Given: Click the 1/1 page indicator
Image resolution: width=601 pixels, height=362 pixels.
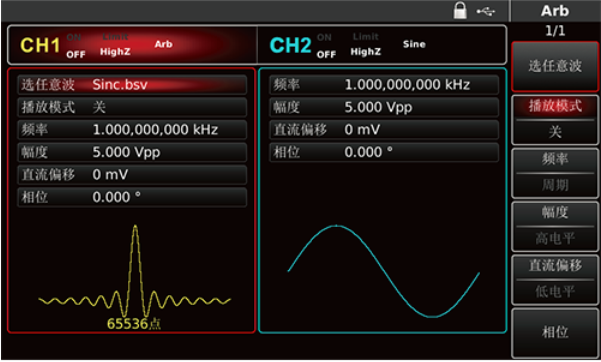Looking at the screenshot, I should click(555, 31).
